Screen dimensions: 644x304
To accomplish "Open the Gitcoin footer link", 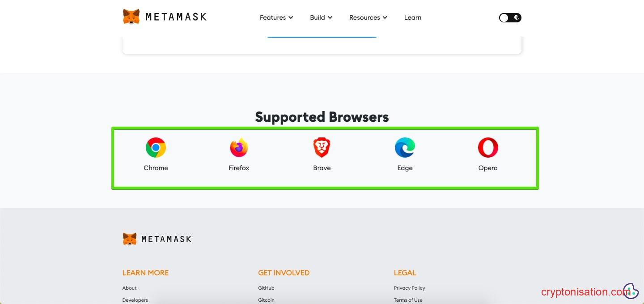I will pyautogui.click(x=266, y=300).
